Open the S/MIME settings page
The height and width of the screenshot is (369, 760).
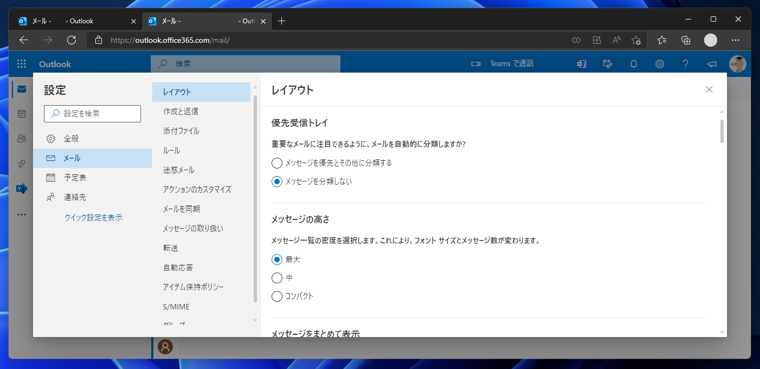point(201,306)
